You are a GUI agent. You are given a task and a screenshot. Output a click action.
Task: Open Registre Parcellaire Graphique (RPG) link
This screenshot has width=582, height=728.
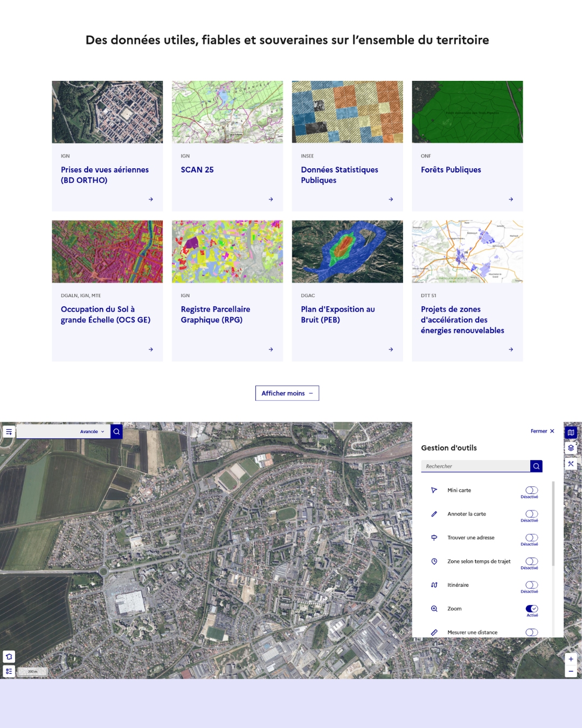click(215, 314)
